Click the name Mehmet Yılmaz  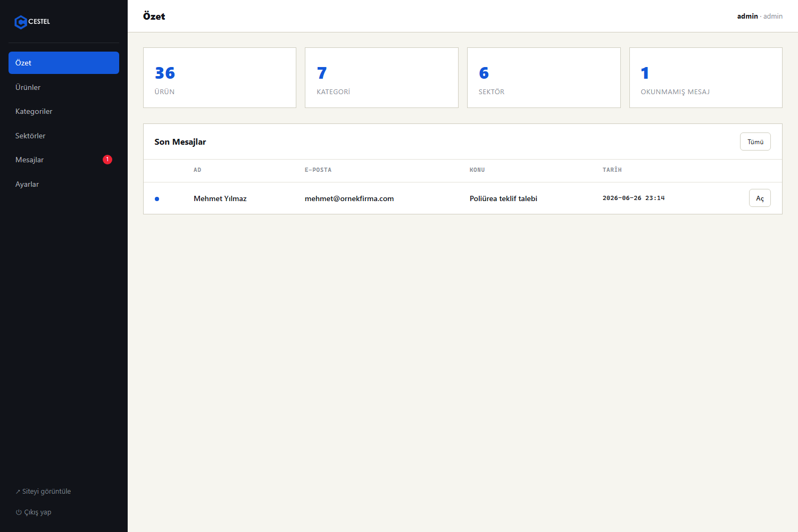pos(220,198)
